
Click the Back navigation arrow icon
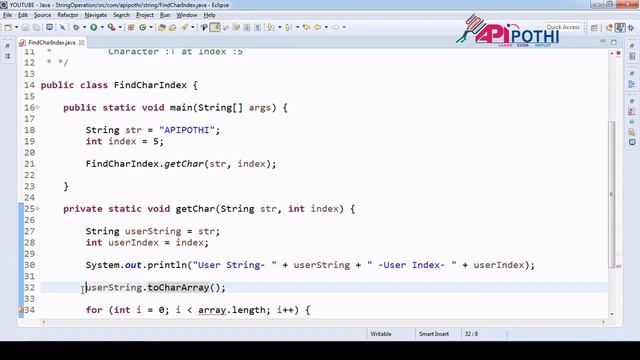click(318, 27)
